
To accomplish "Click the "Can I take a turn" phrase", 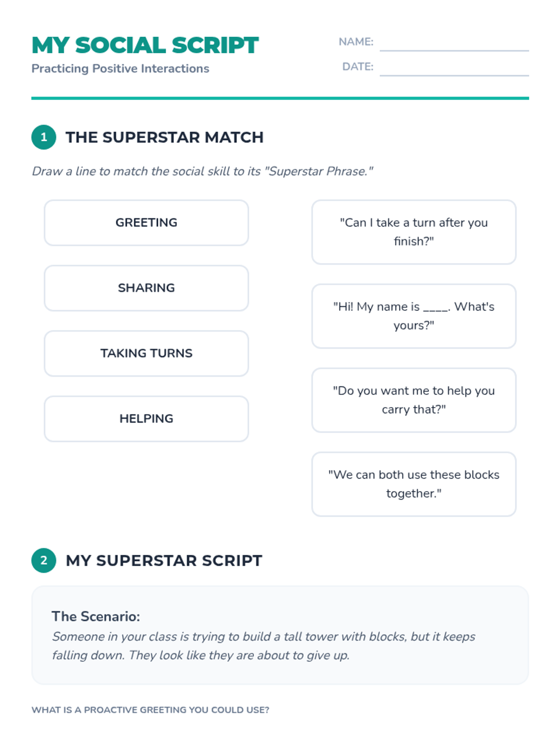I will click(x=414, y=232).
